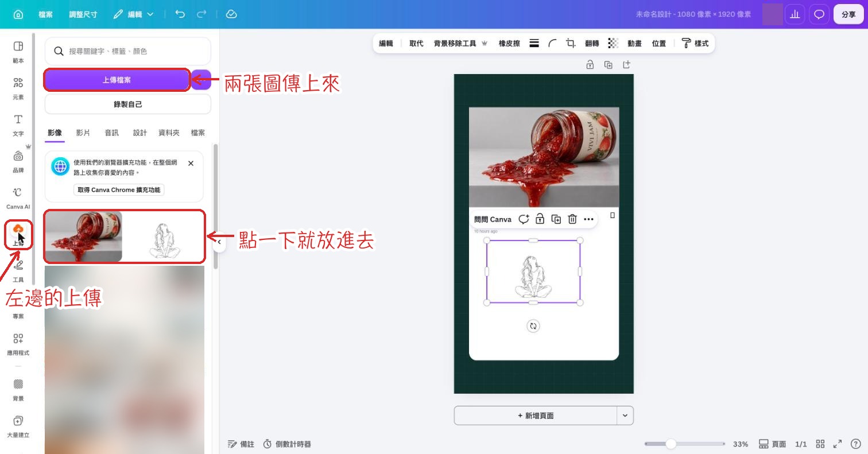Toggle lock on the floating element toolbar
Viewport: 868px width, 454px height.
tap(540, 219)
